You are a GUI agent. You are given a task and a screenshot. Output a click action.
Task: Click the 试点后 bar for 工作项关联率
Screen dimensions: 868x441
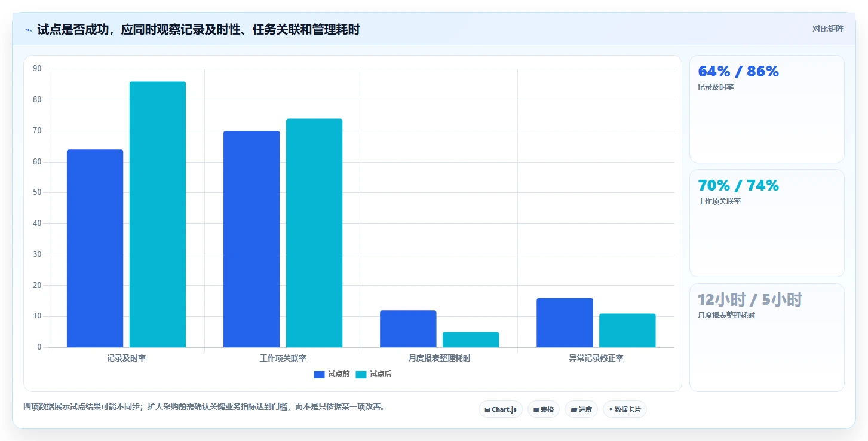[x=314, y=233]
